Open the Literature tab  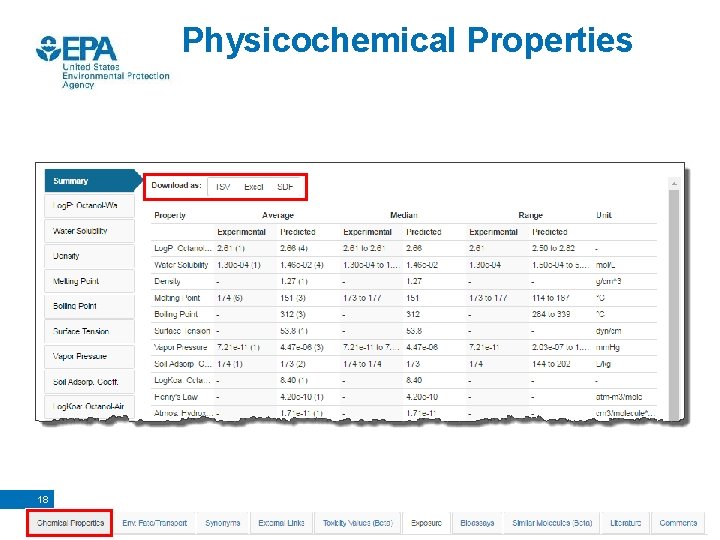pos(625,523)
